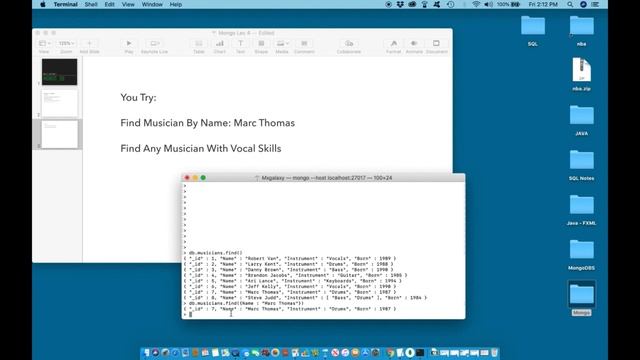The image size is (640, 360).
Task: Click 'Find Musician By Name: Marc Thomas' text
Action: [x=207, y=123]
